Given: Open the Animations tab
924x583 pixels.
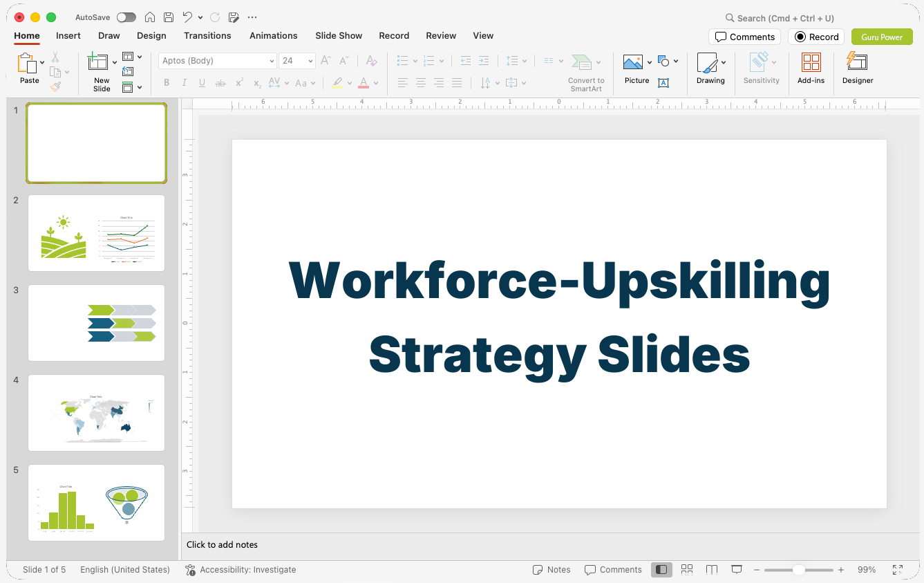Looking at the screenshot, I should (273, 35).
